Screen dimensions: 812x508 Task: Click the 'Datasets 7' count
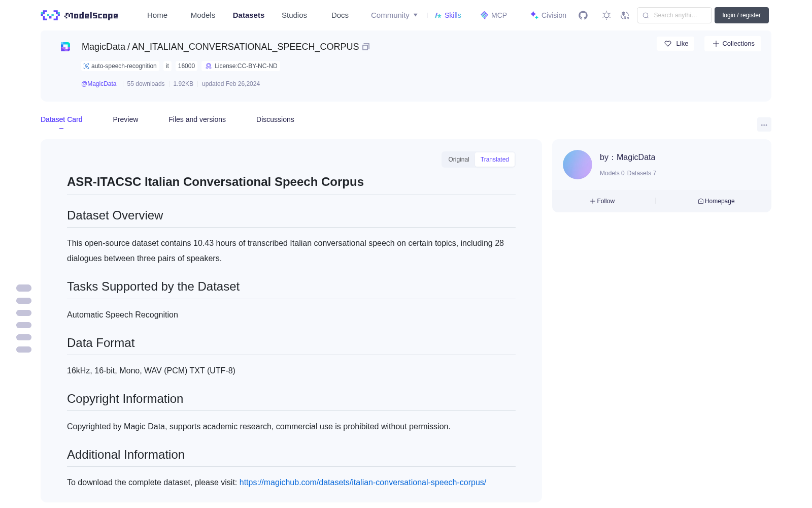point(641,173)
